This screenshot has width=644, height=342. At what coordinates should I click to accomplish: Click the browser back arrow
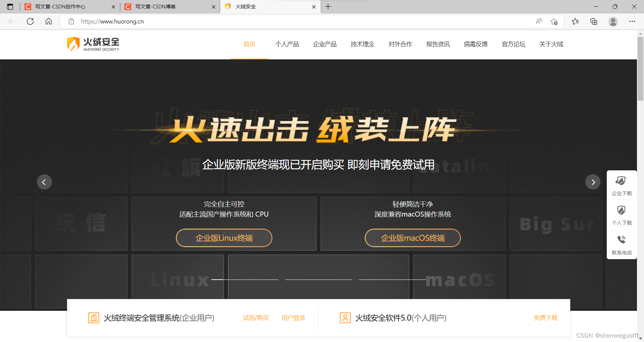pyautogui.click(x=12, y=21)
